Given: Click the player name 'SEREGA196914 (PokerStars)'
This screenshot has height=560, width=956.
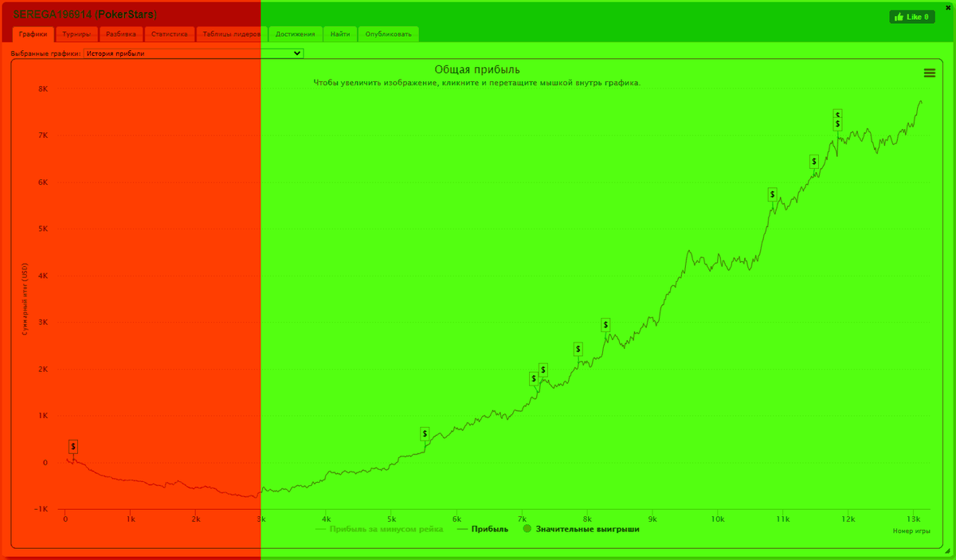Looking at the screenshot, I should click(84, 14).
